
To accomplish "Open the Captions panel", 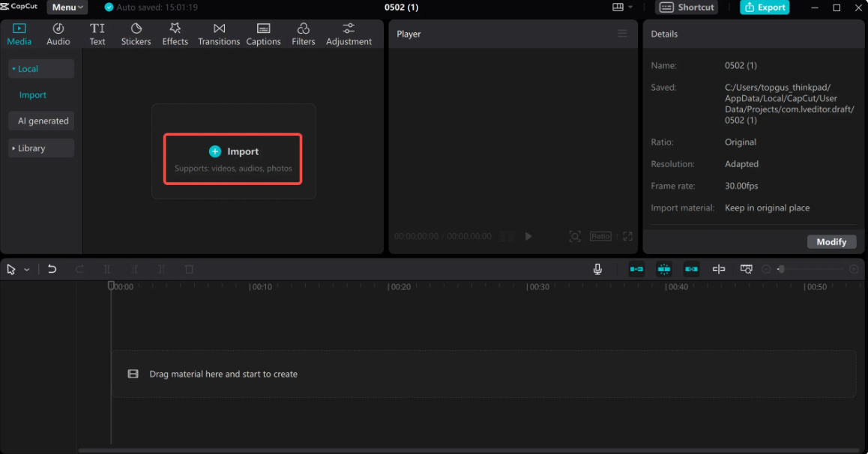I will click(x=263, y=33).
